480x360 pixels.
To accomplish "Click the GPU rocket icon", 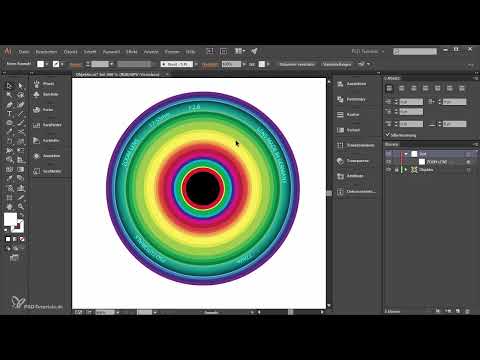I will pos(254,51).
